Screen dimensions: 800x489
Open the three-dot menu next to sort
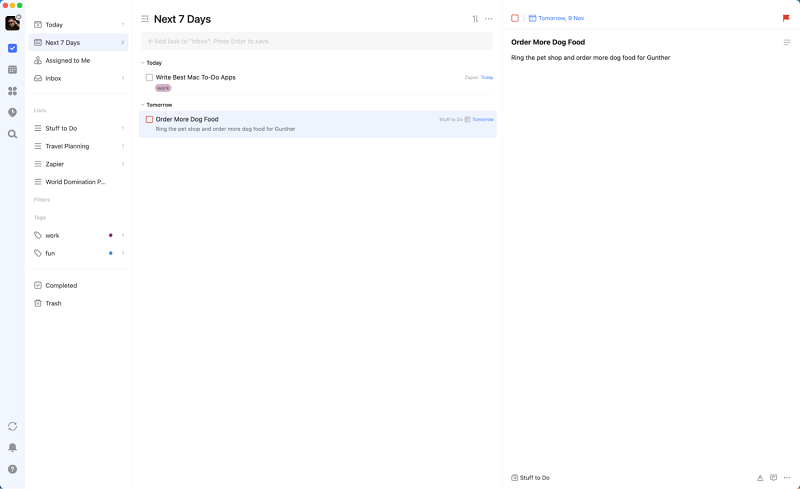(x=489, y=19)
